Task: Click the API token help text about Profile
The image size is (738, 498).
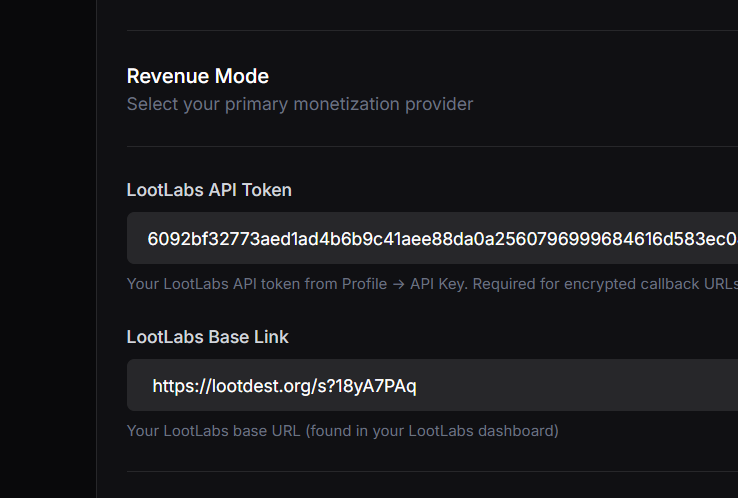Action: click(x=432, y=284)
